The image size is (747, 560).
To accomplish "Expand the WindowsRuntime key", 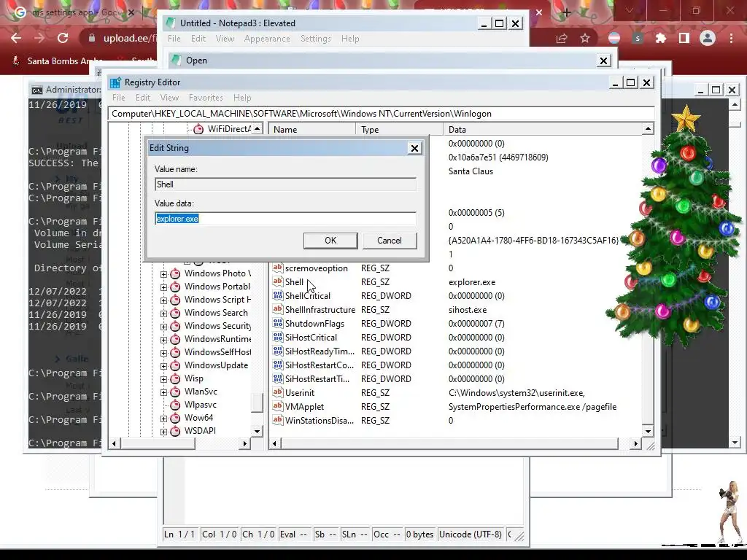I will (x=164, y=340).
